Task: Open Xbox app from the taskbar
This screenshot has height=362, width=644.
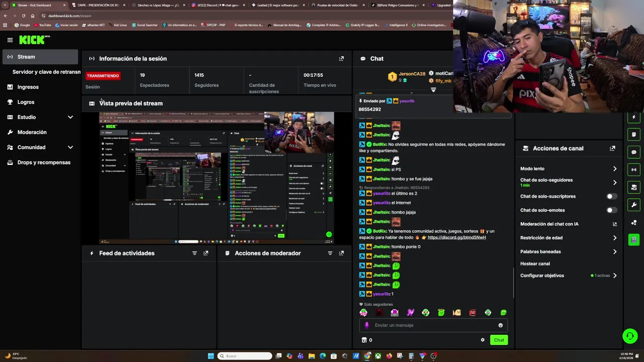Action: [x=378, y=356]
